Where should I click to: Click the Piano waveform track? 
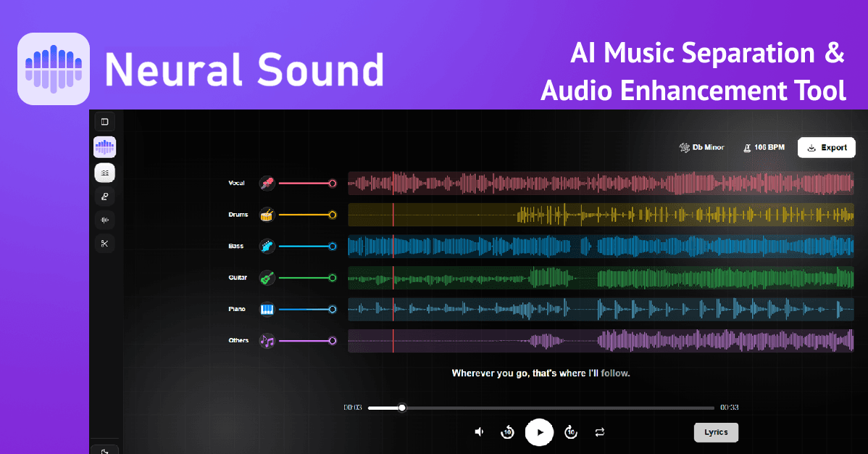(601, 310)
